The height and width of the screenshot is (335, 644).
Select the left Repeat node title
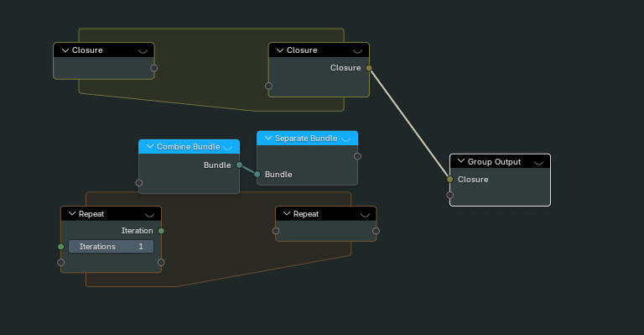[x=91, y=214]
